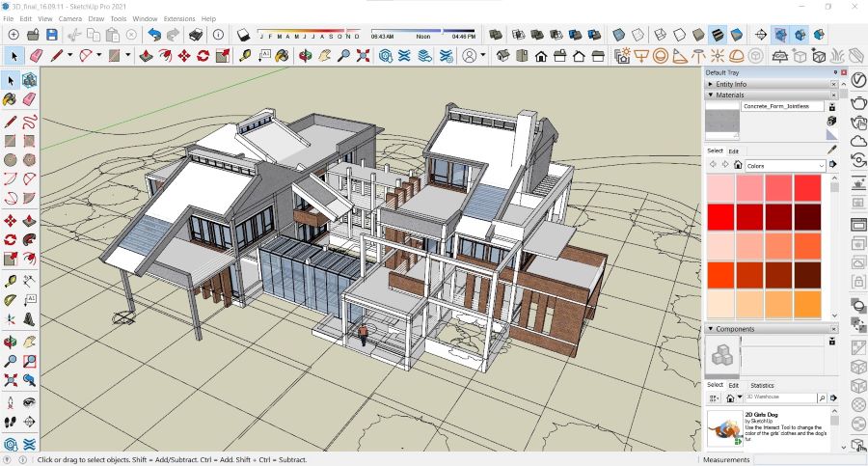Collapse the Components panel
The height and width of the screenshot is (466, 868).
tap(710, 329)
